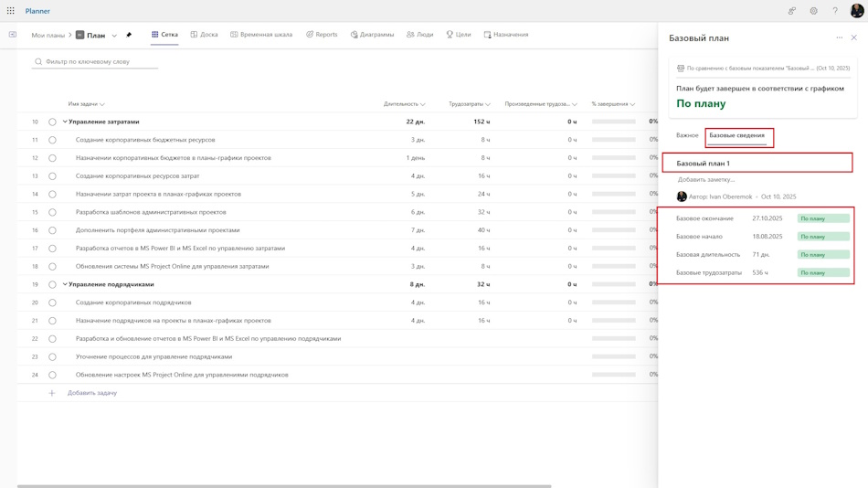
Task: Click the help question mark icon
Action: tap(835, 11)
